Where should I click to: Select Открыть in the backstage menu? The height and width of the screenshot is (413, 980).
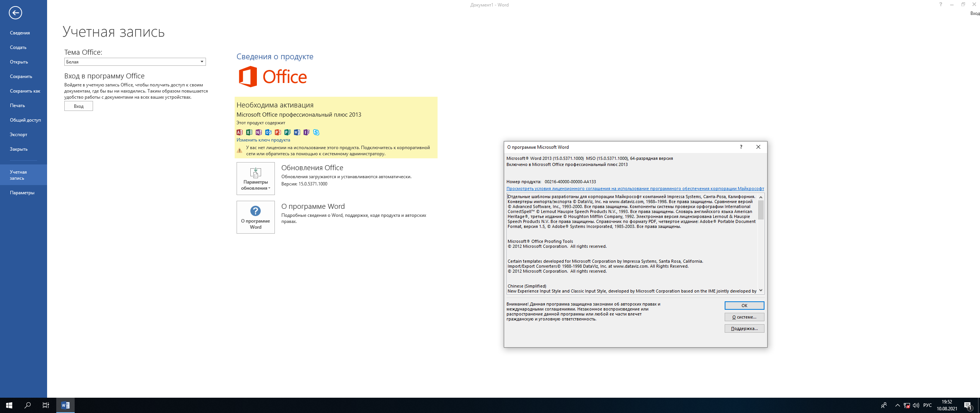click(23, 62)
